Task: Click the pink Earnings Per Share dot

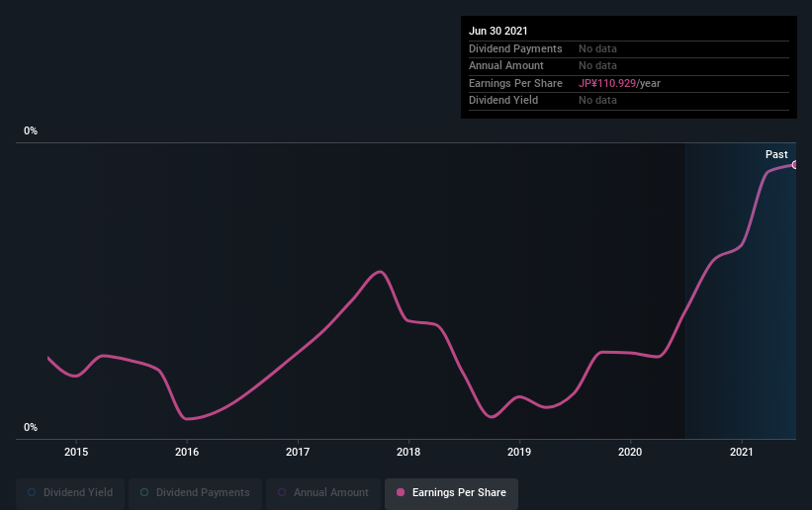Action: [x=401, y=492]
